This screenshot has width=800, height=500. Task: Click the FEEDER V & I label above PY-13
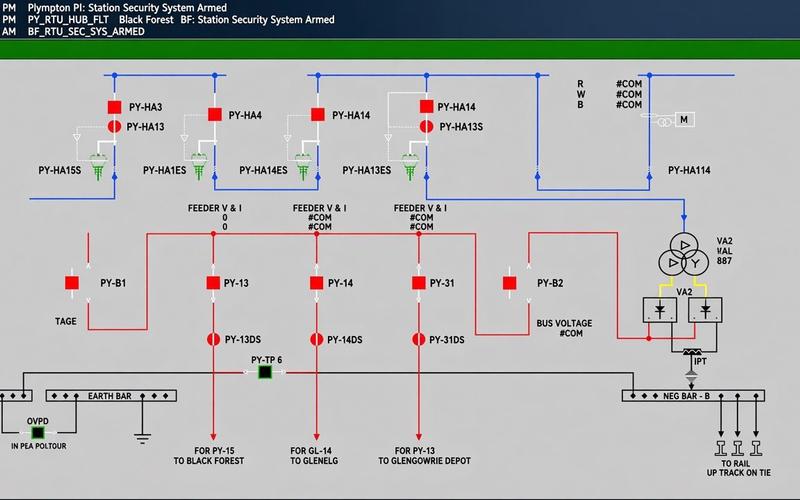pos(215,208)
